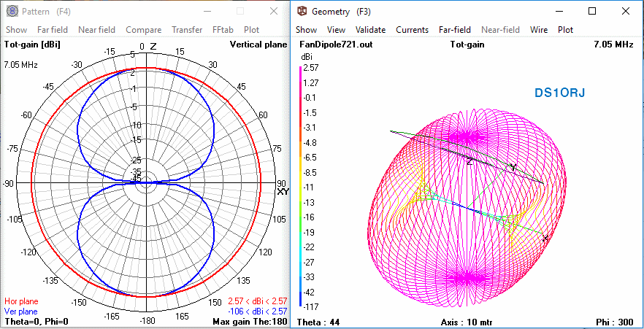Viewport: 644px width, 329px height.
Task: Click the -19 color scale value
Action: [x=310, y=232]
